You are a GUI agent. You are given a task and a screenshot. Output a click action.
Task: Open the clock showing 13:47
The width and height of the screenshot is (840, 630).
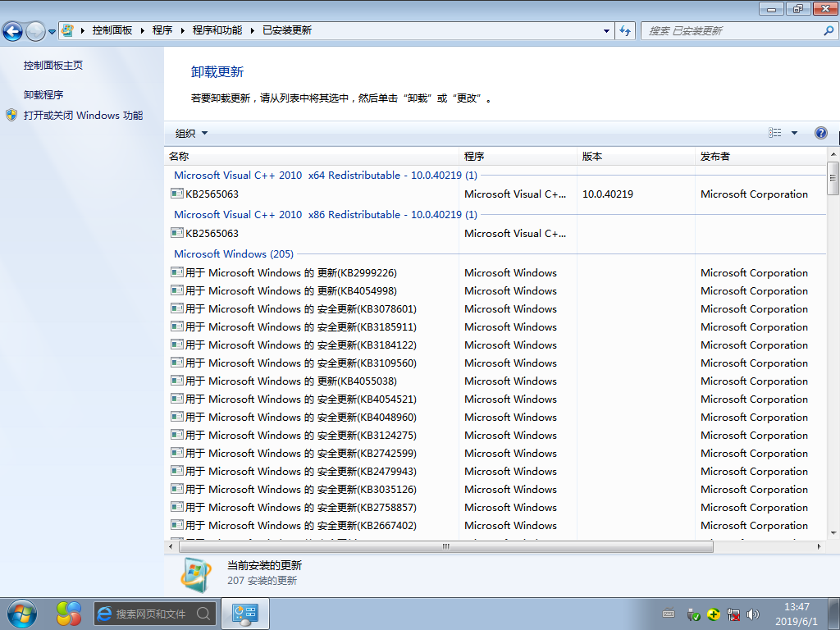[797, 607]
